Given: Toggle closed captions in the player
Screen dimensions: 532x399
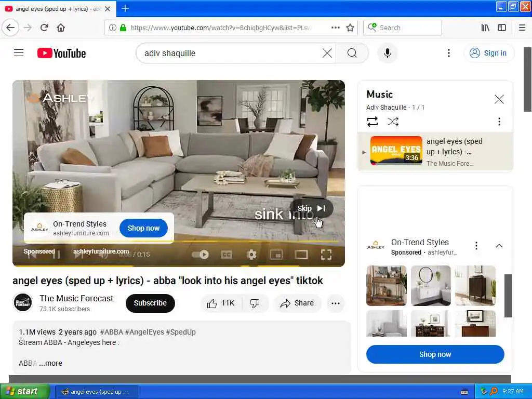Looking at the screenshot, I should [x=227, y=255].
